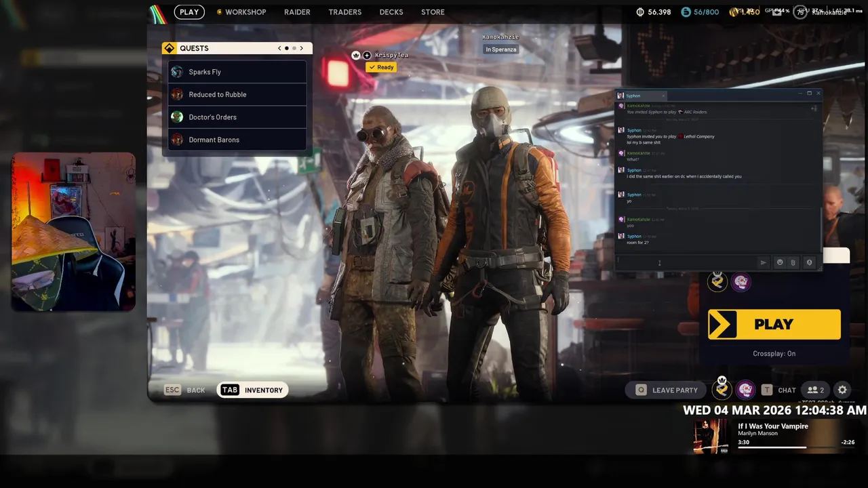Click the party leader crown icon near KrispyTea
The width and height of the screenshot is (868, 488).
(x=356, y=55)
